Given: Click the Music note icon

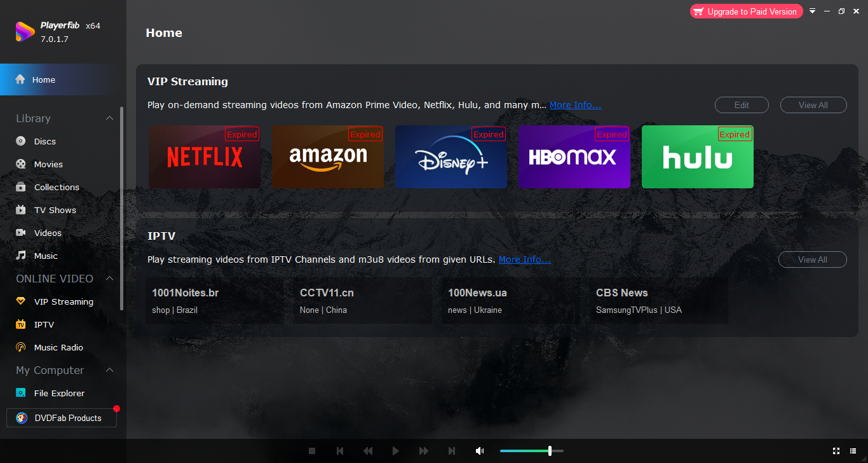Looking at the screenshot, I should click(x=21, y=256).
